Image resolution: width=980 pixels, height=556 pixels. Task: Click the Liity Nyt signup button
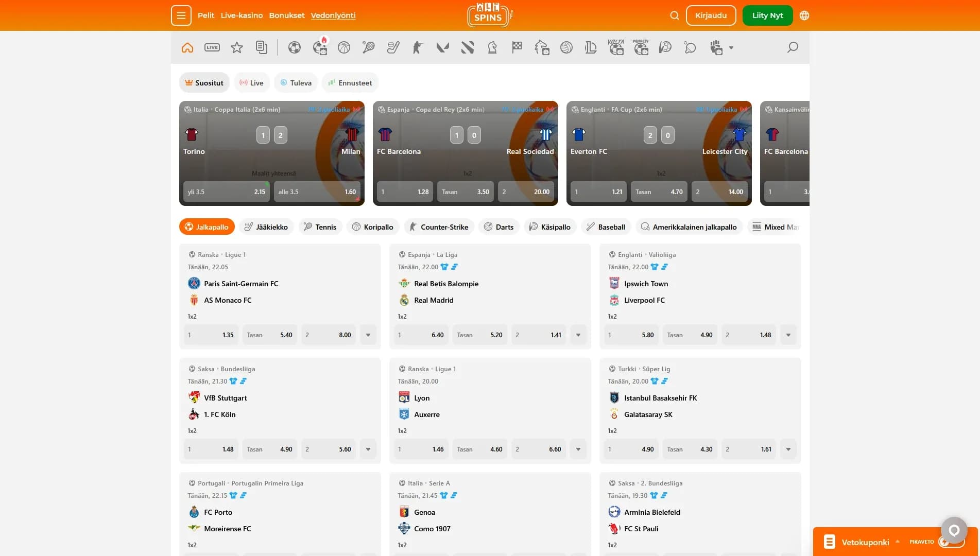pyautogui.click(x=767, y=15)
